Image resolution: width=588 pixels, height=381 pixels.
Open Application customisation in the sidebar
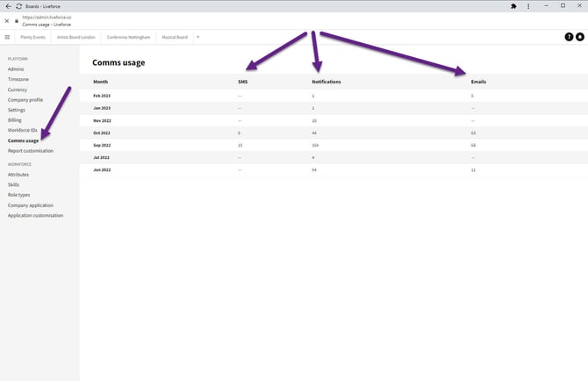coord(36,215)
